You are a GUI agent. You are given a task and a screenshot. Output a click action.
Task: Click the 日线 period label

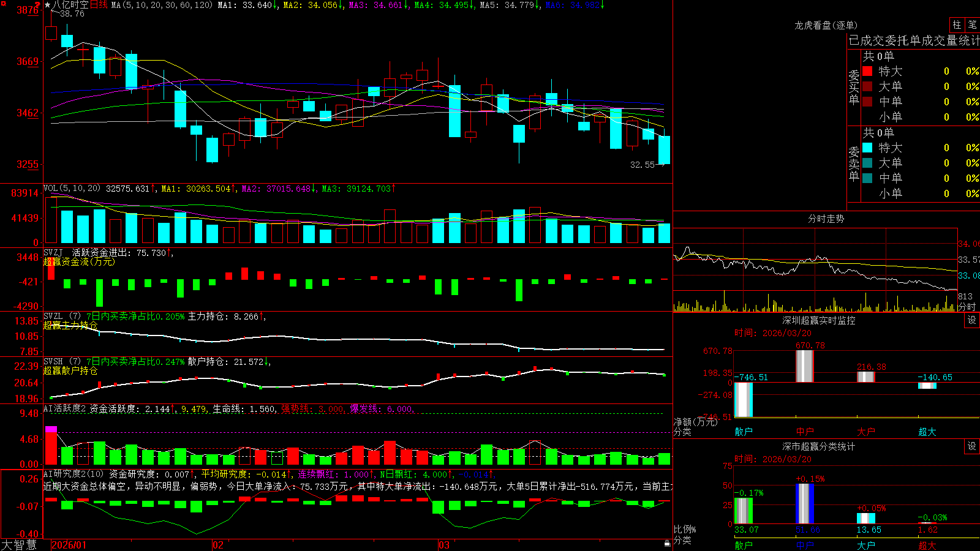99,5
